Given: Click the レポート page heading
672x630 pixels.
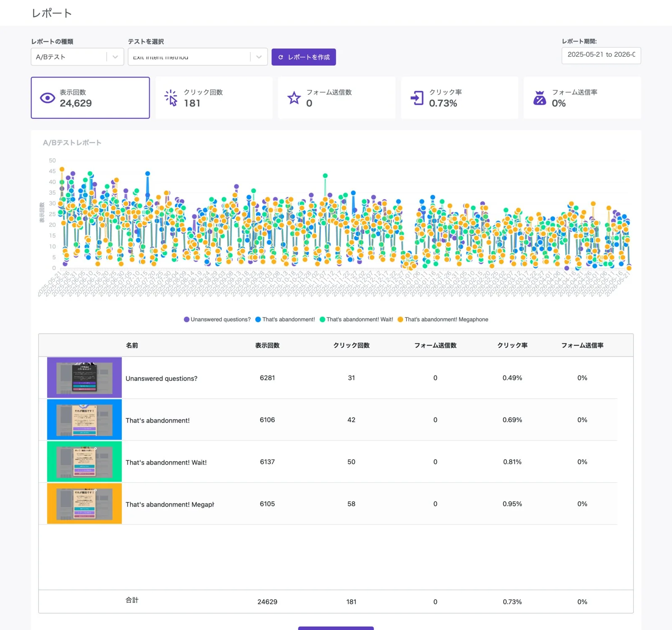Looking at the screenshot, I should click(52, 13).
